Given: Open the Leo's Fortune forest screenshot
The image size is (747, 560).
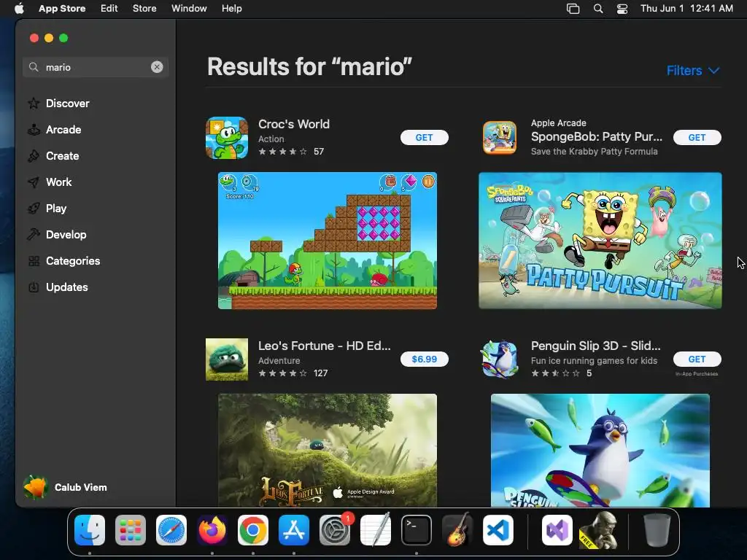Looking at the screenshot, I should click(328, 450).
